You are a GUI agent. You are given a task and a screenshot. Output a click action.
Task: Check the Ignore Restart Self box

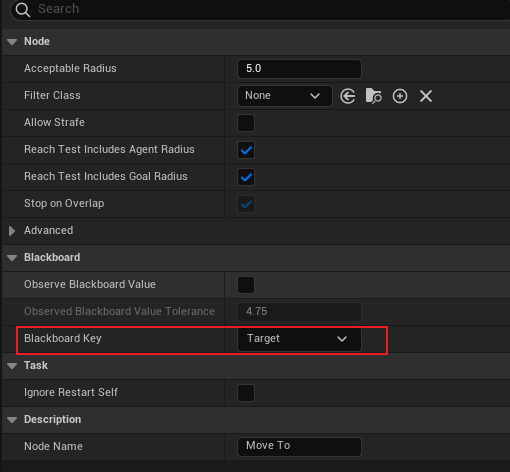[x=246, y=393]
